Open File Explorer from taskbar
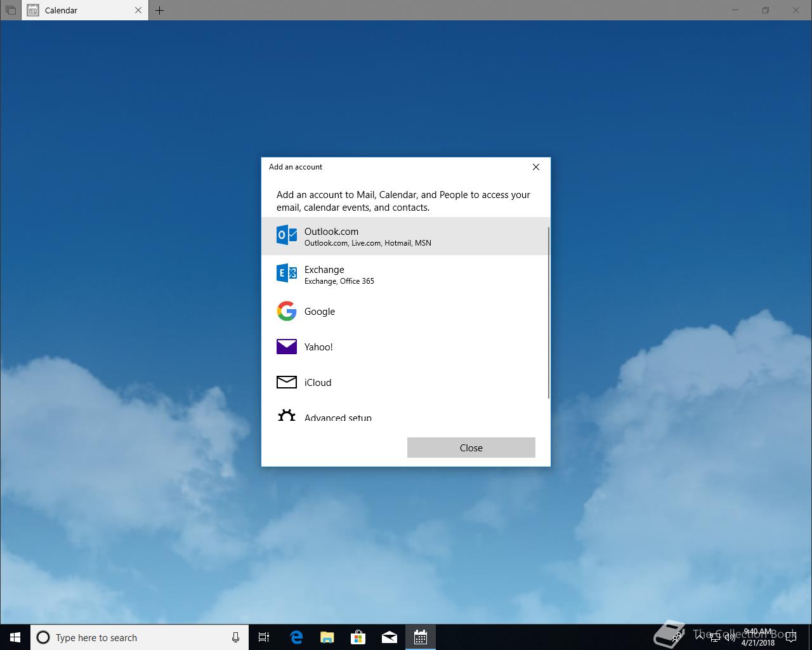This screenshot has width=812, height=650. (x=327, y=637)
